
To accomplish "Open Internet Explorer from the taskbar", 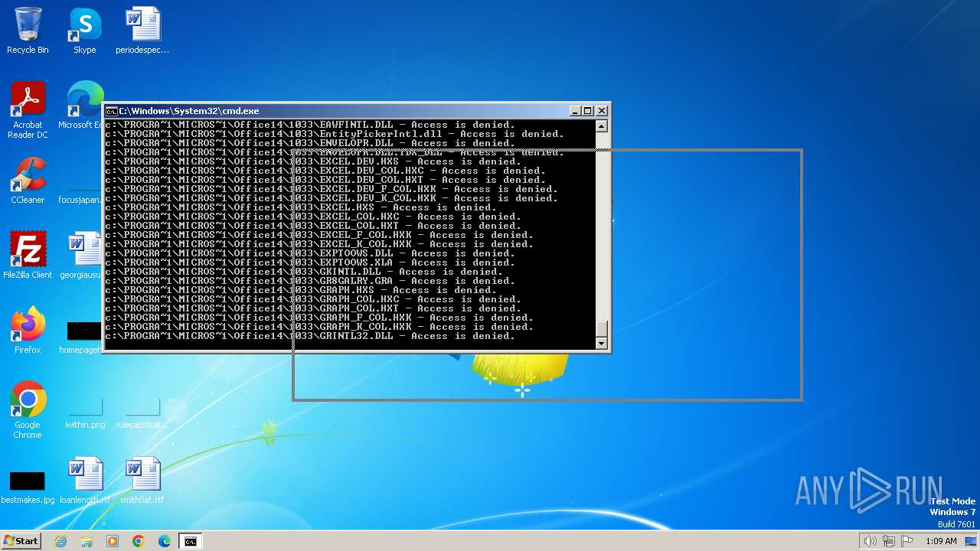I will point(60,541).
